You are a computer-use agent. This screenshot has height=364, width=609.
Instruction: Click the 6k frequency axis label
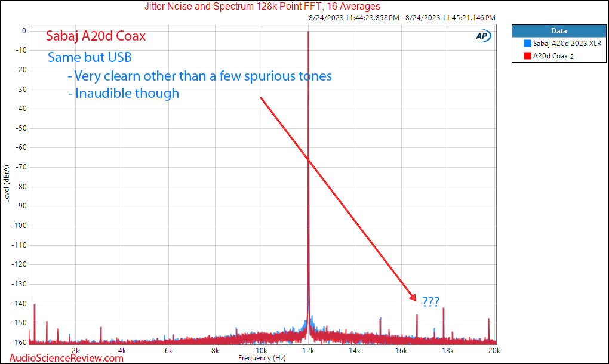168,351
